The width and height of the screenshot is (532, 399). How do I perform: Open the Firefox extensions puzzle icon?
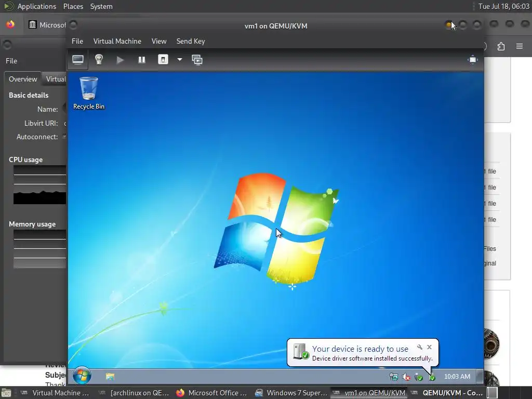[x=501, y=46]
